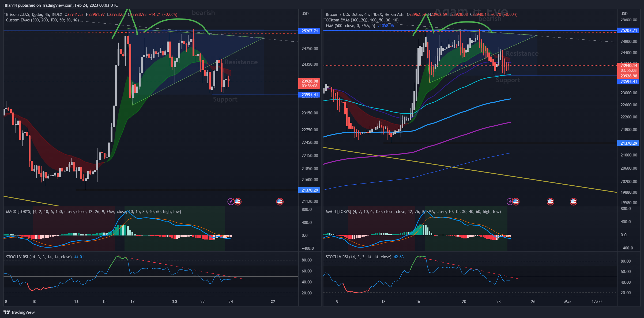644x318 pixels.
Task: Click the 23594.41 support price label on the candlestick chart
Action: 310,95
